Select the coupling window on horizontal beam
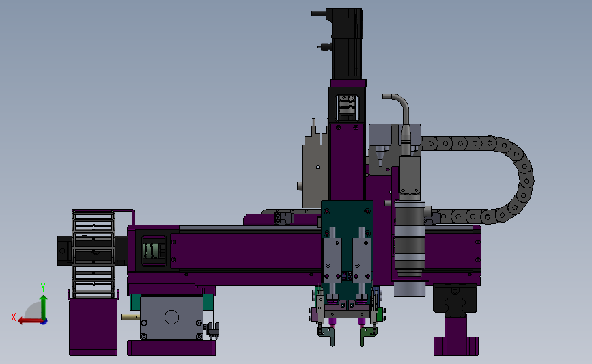The height and width of the screenshot is (364, 592). coord(154,251)
